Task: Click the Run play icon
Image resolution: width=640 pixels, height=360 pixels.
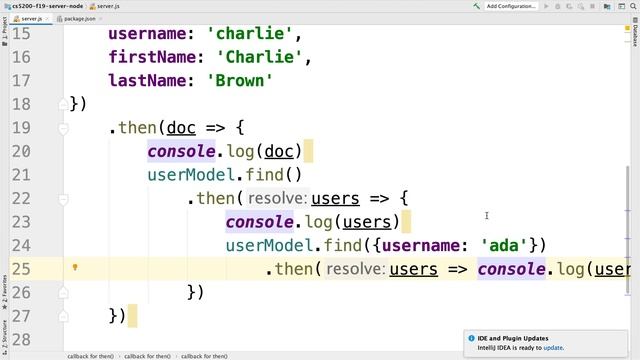Action: pos(546,6)
